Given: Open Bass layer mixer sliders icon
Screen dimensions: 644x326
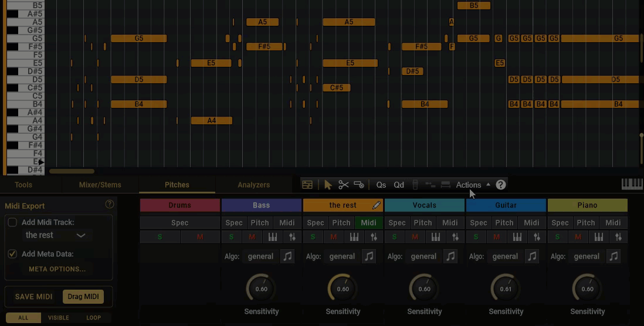Looking at the screenshot, I should (x=292, y=237).
